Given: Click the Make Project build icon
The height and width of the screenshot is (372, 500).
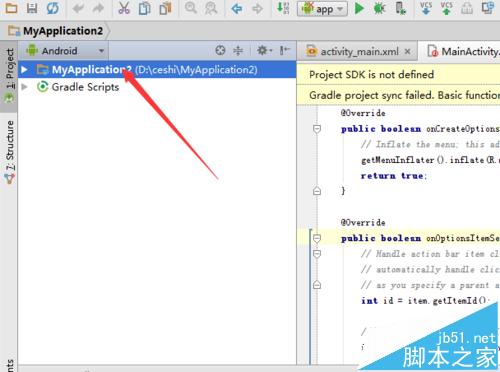Looking at the screenshot, I should (x=283, y=8).
